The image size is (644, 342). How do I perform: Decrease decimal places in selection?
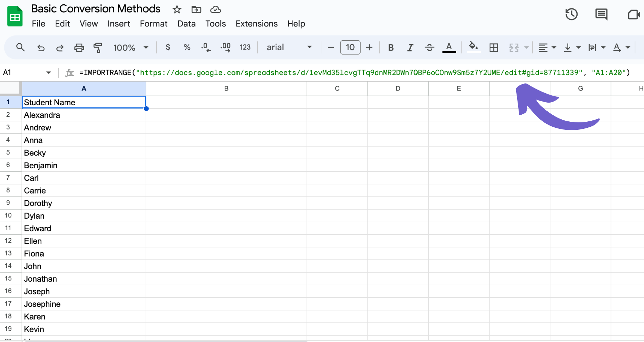206,47
